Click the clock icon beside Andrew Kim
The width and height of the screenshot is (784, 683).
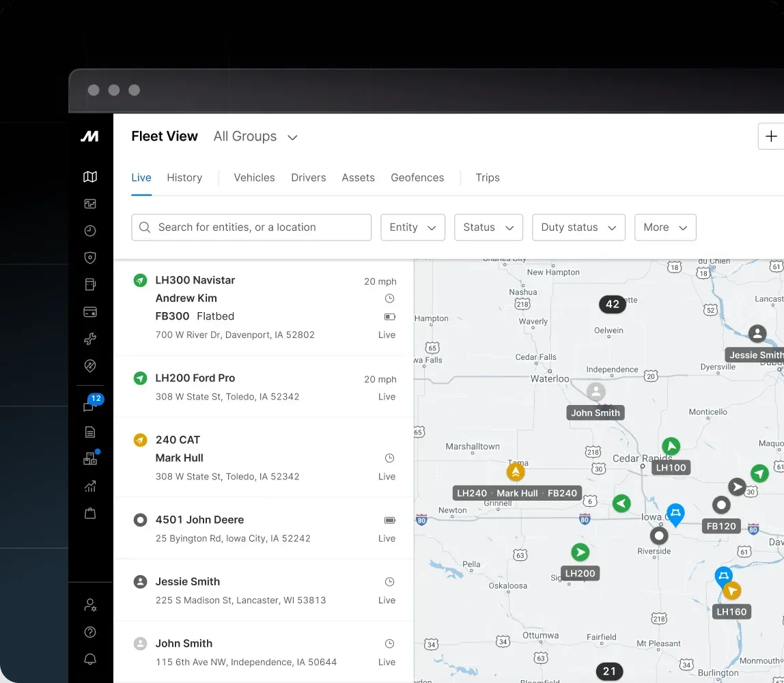389,298
